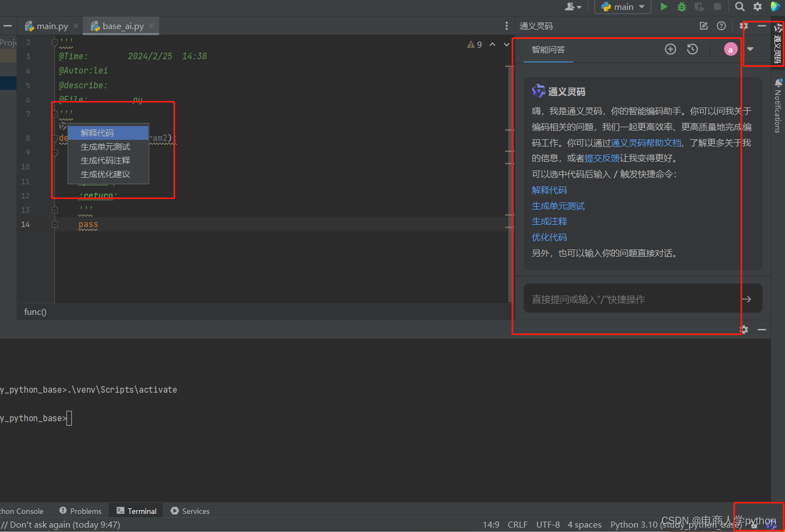Click the 优化代码 link in chat panel
The height and width of the screenshot is (532, 785).
(549, 237)
